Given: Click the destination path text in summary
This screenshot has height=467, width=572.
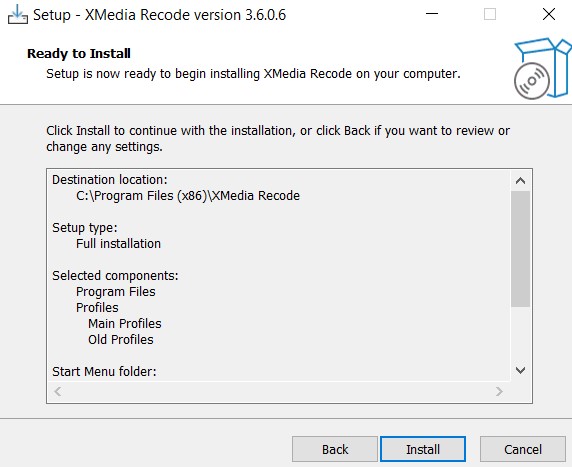Looking at the screenshot, I should 188,196.
